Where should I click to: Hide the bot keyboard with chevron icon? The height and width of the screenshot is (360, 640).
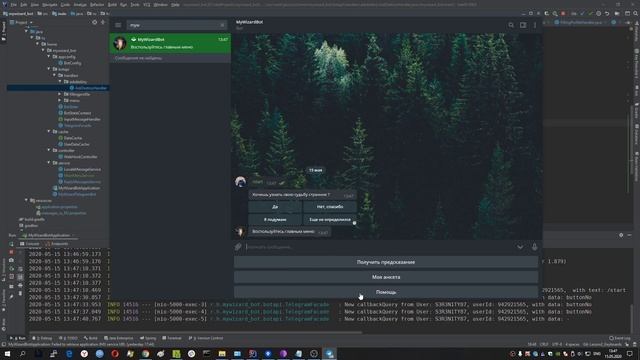coord(520,247)
